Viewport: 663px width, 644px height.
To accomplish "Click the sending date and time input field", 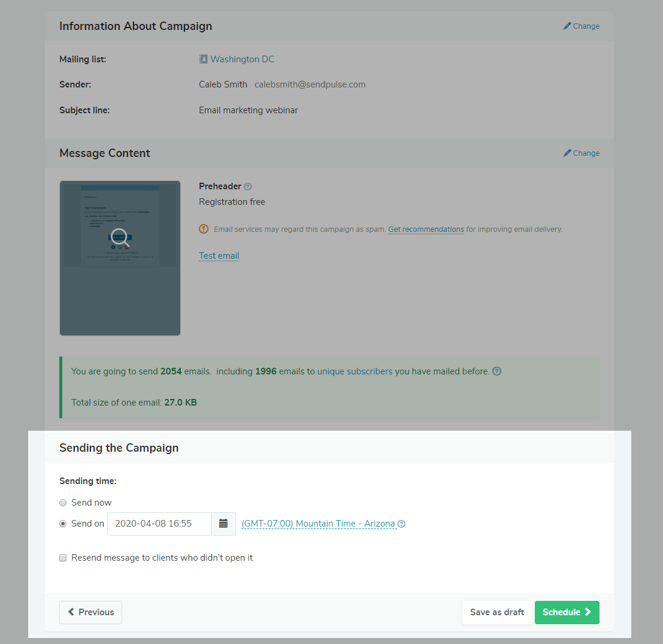I will [x=159, y=524].
